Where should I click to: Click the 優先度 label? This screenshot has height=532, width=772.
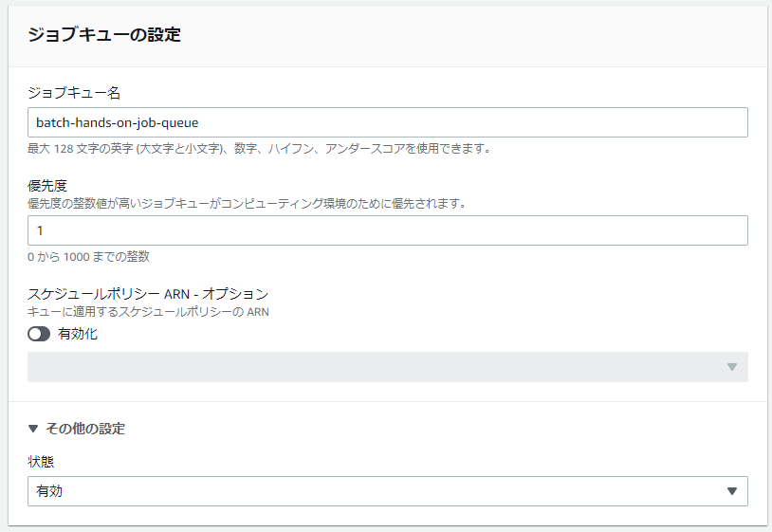[x=47, y=186]
